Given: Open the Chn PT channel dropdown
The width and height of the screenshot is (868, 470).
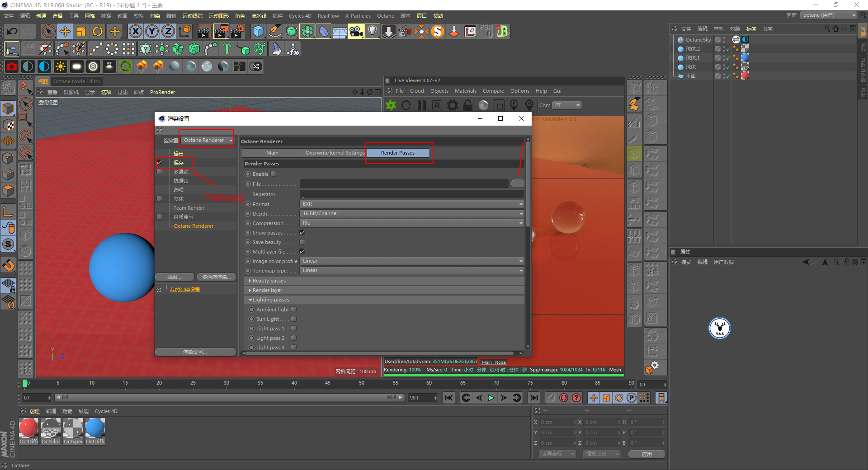Looking at the screenshot, I should coord(567,105).
